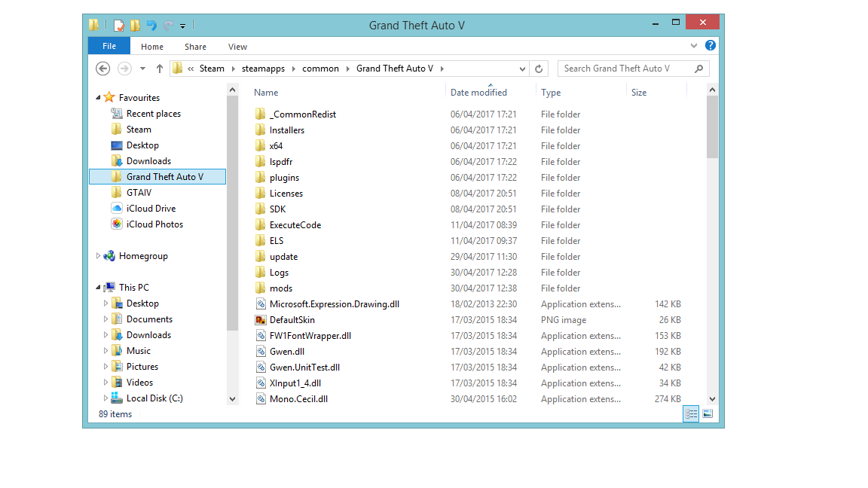Open the recent locations dropdown arrow

[x=142, y=69]
